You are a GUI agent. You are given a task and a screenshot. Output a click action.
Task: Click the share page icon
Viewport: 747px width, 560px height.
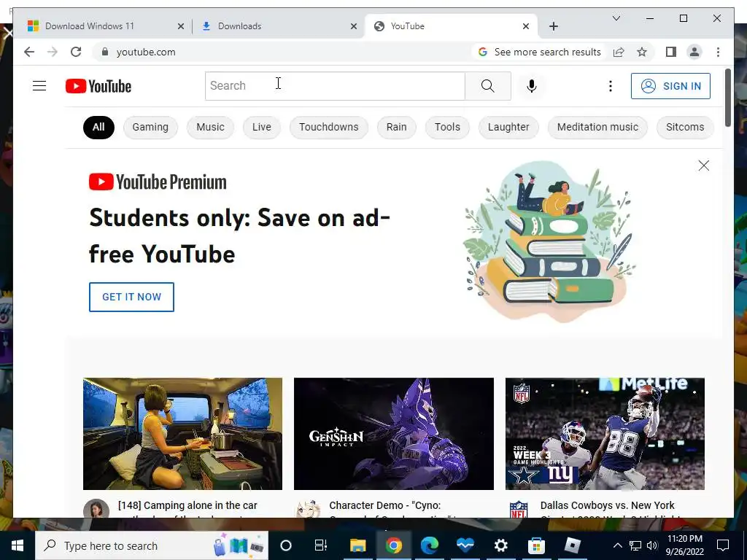pyautogui.click(x=619, y=52)
